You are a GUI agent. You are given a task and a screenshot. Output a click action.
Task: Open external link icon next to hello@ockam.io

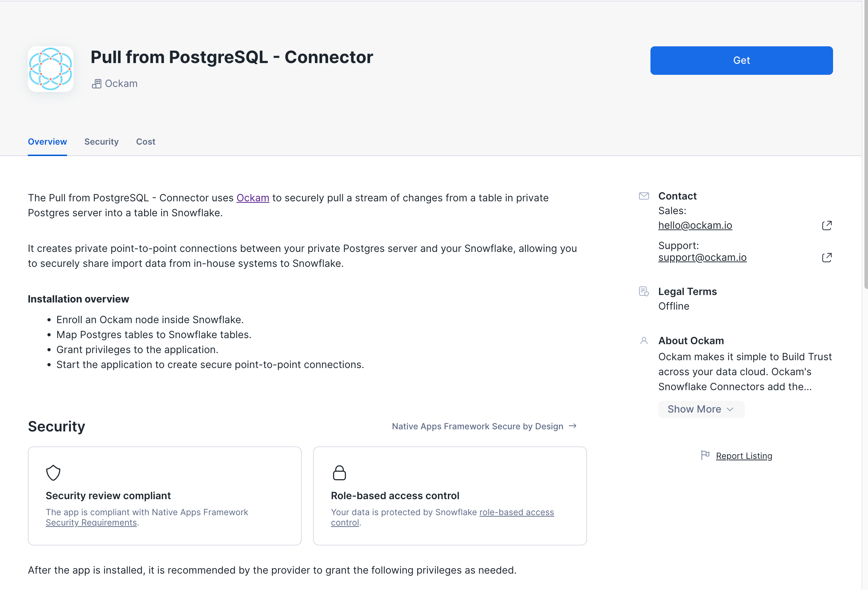pyautogui.click(x=827, y=226)
